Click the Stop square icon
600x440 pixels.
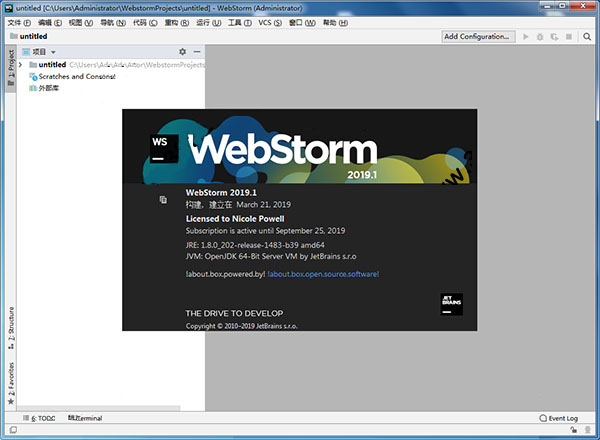[x=569, y=37]
